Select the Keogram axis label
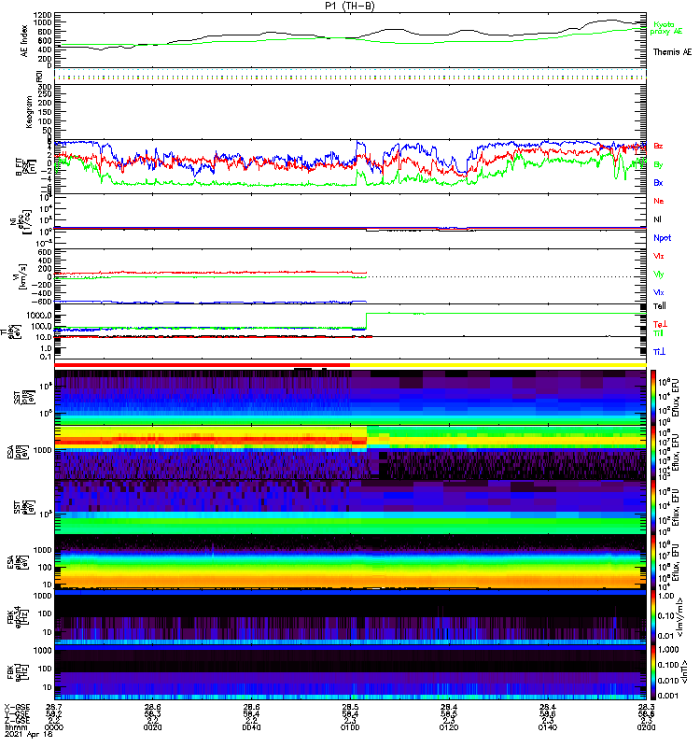The height and width of the screenshot is (747, 700). point(29,112)
